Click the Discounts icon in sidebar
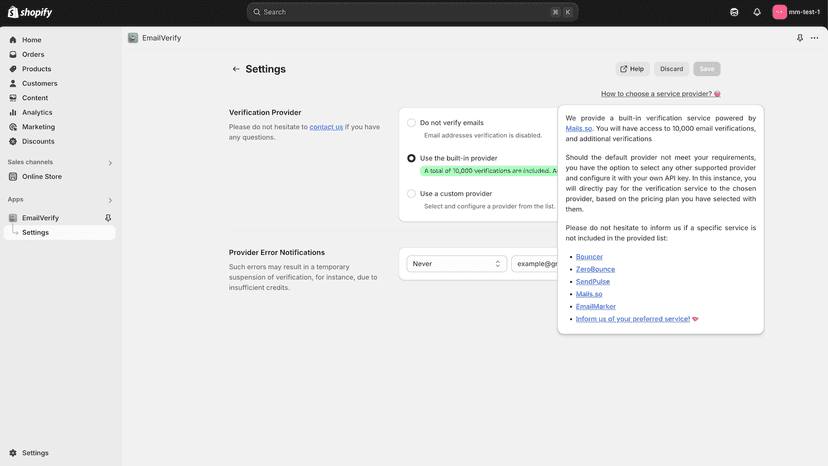 13,142
